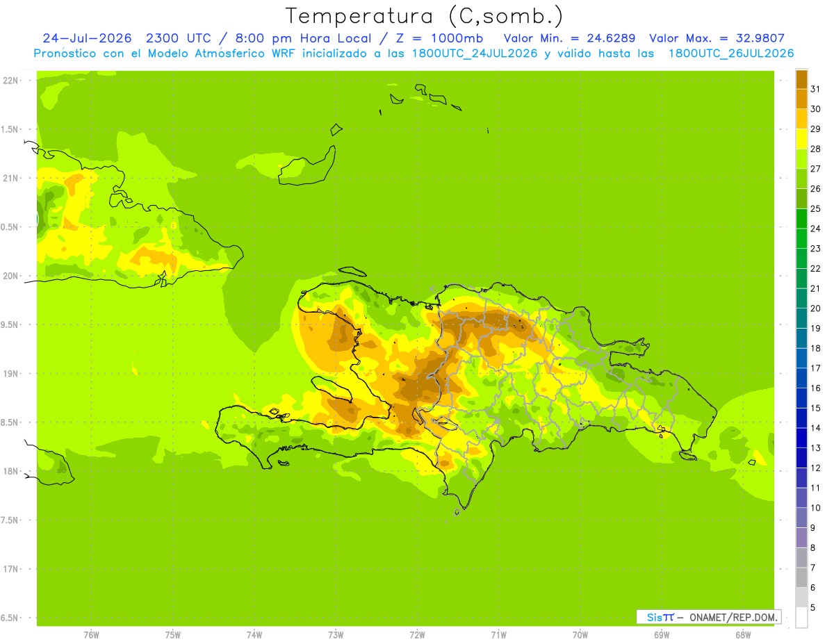This screenshot has height=644, width=834.
Task: Click the '19N' latitude label
Action: coord(10,374)
